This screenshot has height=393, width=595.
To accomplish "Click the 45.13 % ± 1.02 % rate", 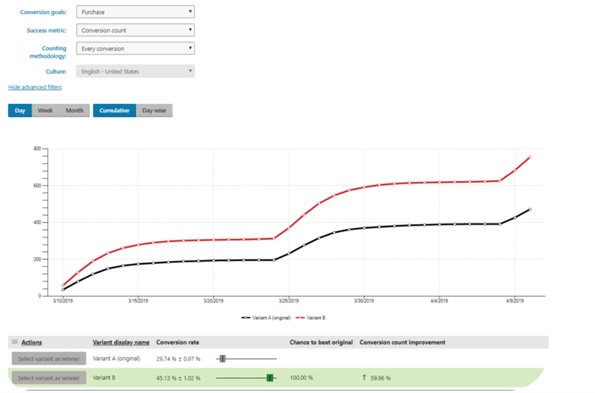I will coord(178,378).
